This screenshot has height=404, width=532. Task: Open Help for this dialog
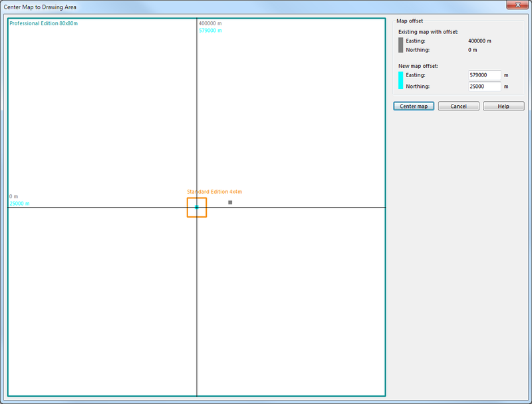[x=503, y=106]
